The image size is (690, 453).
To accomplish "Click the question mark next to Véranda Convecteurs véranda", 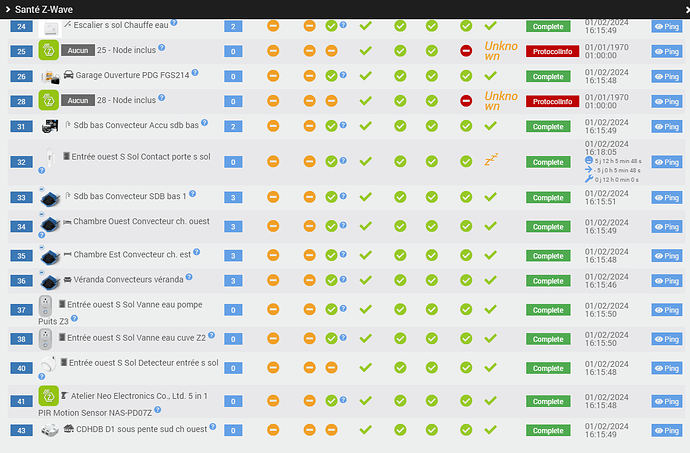I will point(189,277).
